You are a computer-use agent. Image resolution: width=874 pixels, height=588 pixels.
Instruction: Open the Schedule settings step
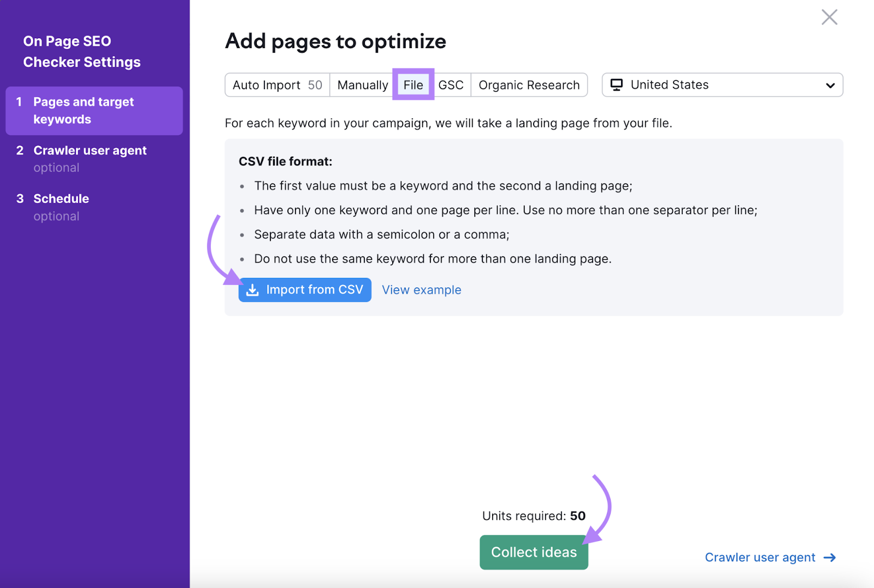pos(61,198)
